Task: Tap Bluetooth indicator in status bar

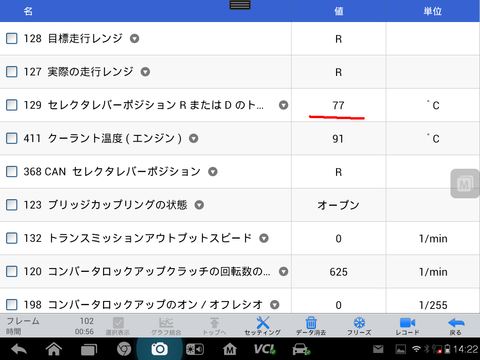Action: click(426, 349)
